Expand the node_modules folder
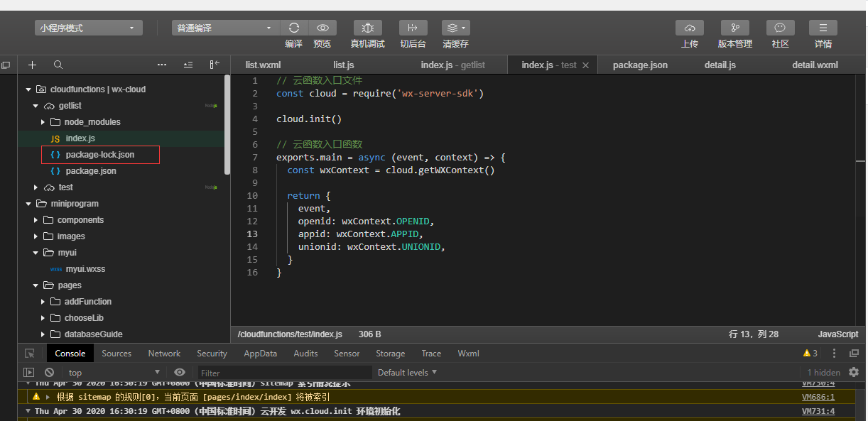 43,122
